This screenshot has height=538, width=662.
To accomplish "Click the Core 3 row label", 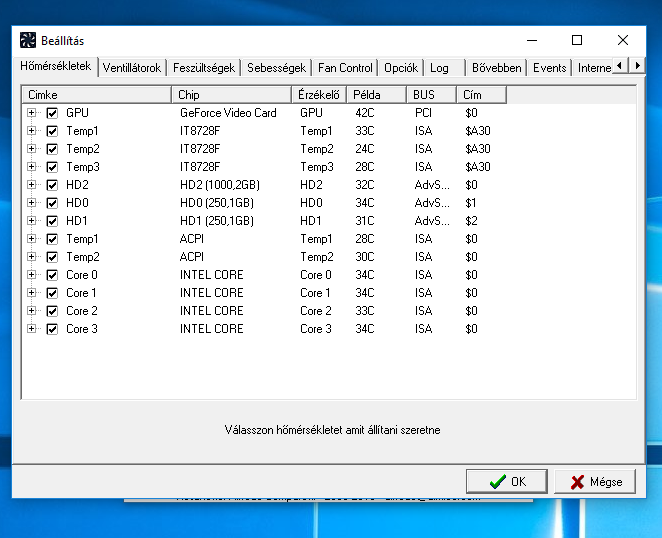I will [82, 329].
